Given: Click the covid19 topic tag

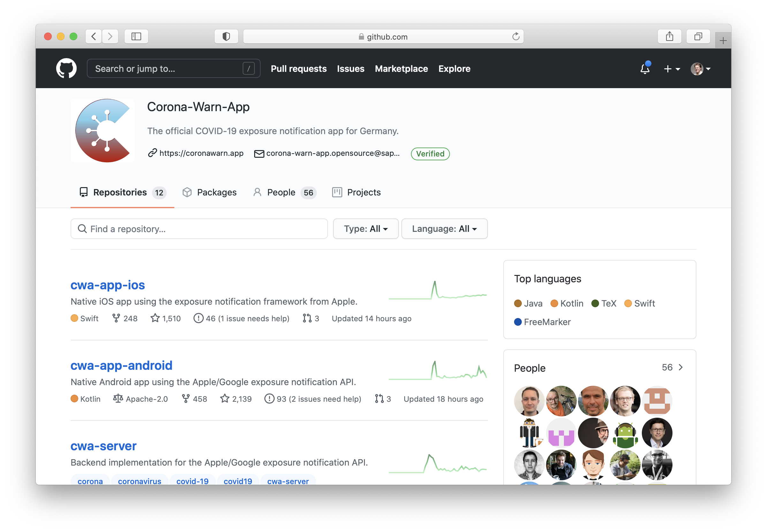Looking at the screenshot, I should pos(238,481).
